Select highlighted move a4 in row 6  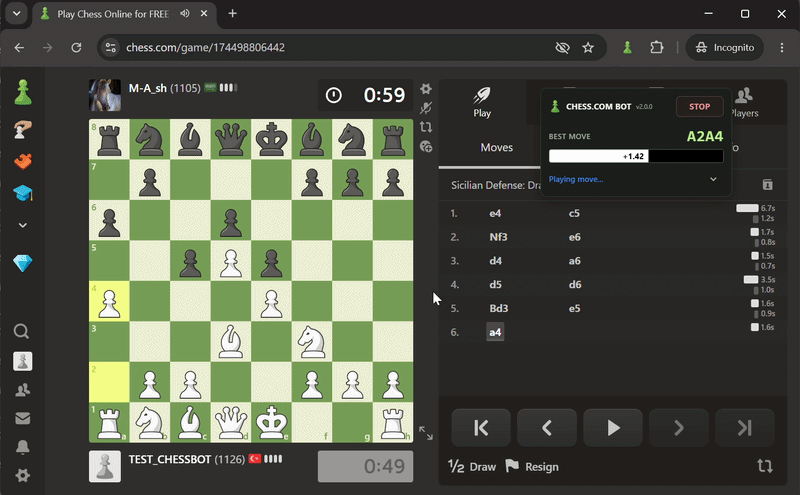point(495,332)
